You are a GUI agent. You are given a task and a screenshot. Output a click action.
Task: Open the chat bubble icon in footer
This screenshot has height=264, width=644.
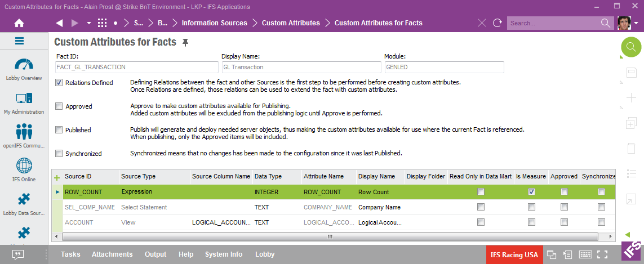[x=17, y=255]
